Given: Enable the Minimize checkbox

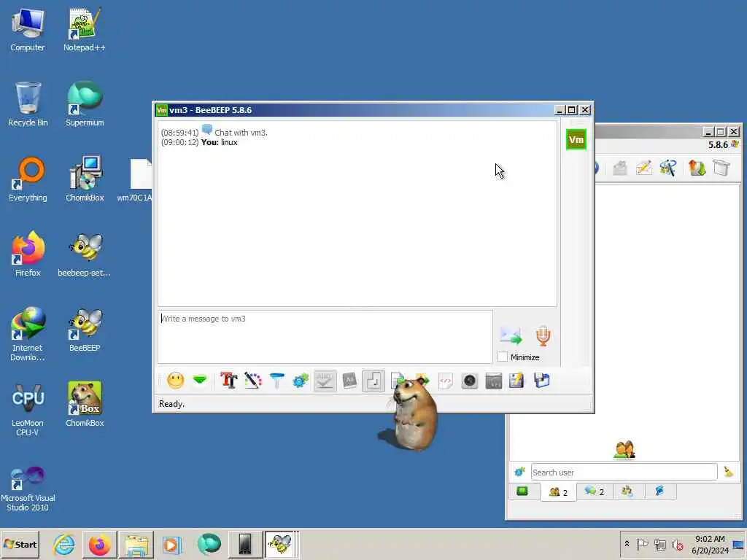Looking at the screenshot, I should click(x=502, y=357).
